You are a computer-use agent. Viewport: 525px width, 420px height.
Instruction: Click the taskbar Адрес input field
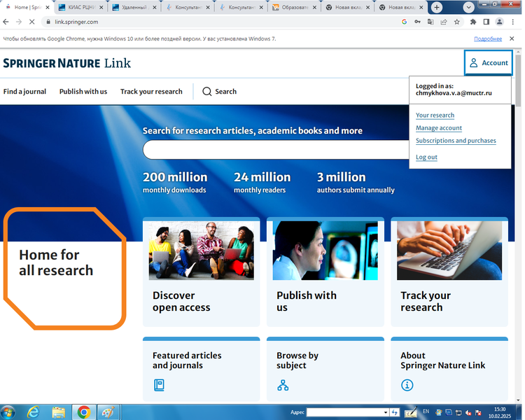[344, 412]
